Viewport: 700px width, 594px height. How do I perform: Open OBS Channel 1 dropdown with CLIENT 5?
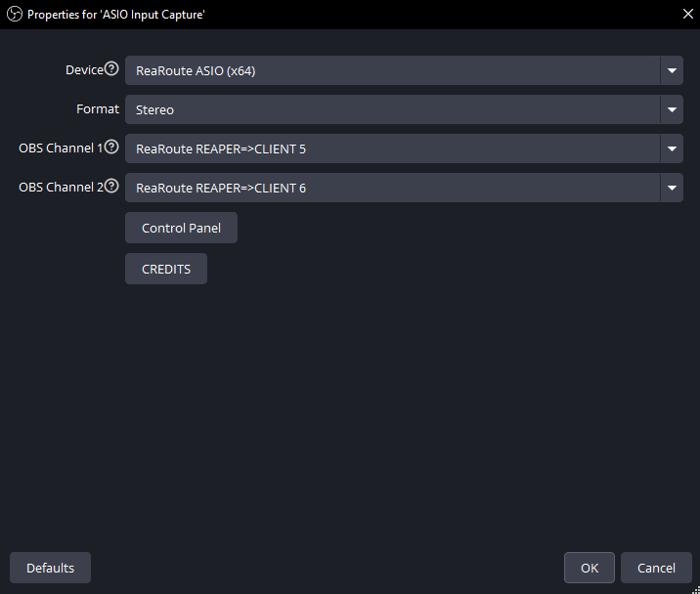pyautogui.click(x=404, y=148)
